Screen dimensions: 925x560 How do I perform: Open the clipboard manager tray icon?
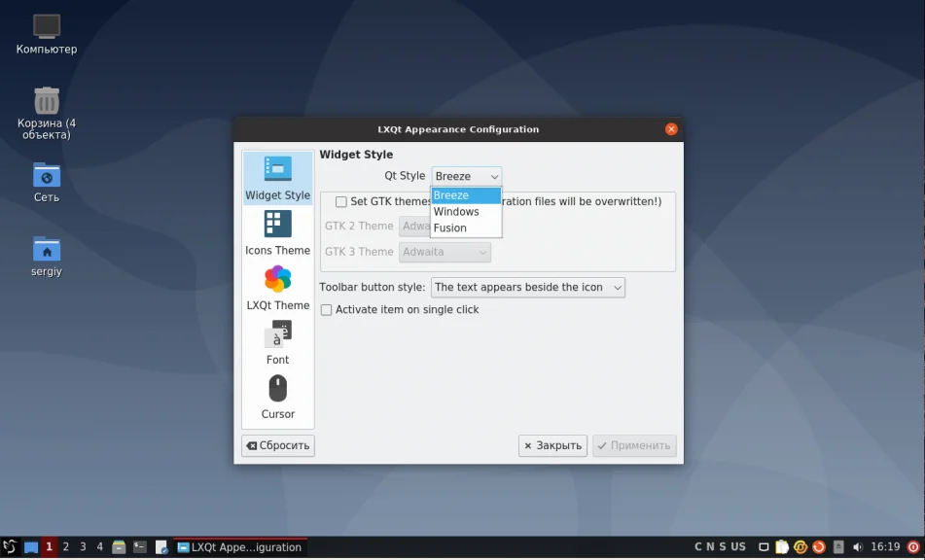(x=782, y=547)
